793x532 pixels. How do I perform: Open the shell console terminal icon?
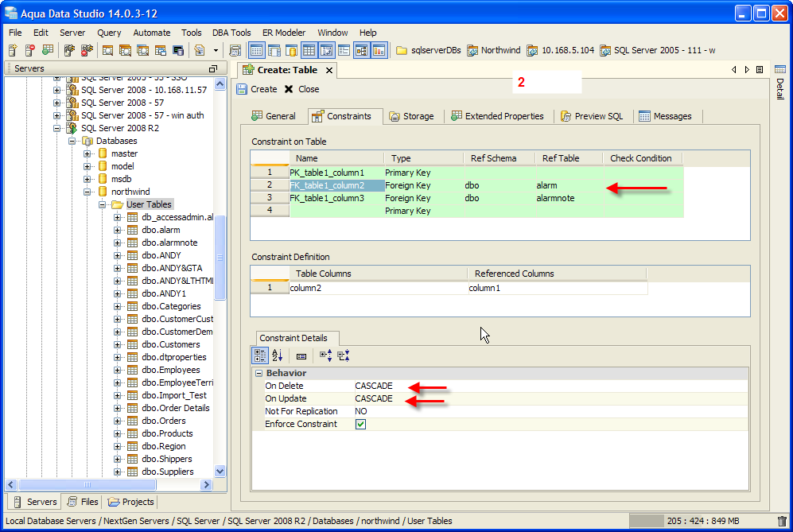(x=178, y=50)
